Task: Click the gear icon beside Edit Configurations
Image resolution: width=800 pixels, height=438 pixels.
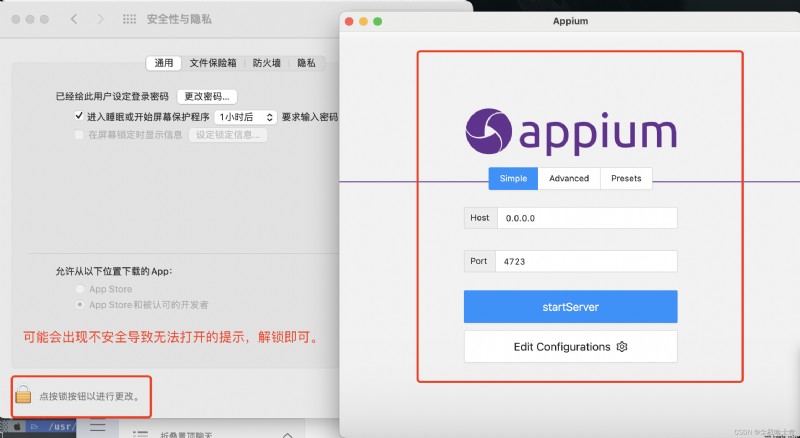Action: [x=621, y=347]
